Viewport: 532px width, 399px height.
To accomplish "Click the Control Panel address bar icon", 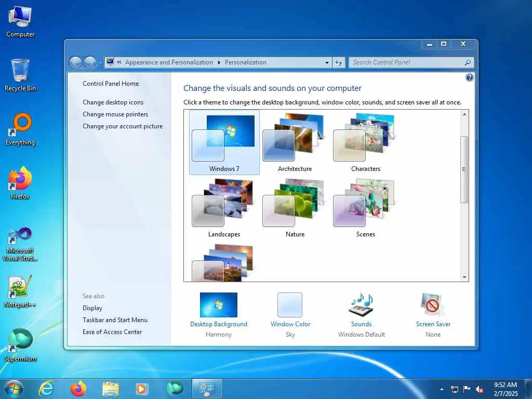I will pyautogui.click(x=110, y=62).
